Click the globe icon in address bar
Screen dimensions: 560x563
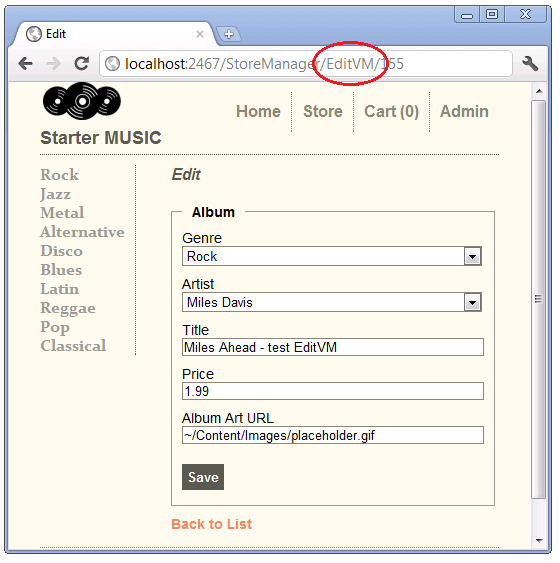pyautogui.click(x=112, y=64)
